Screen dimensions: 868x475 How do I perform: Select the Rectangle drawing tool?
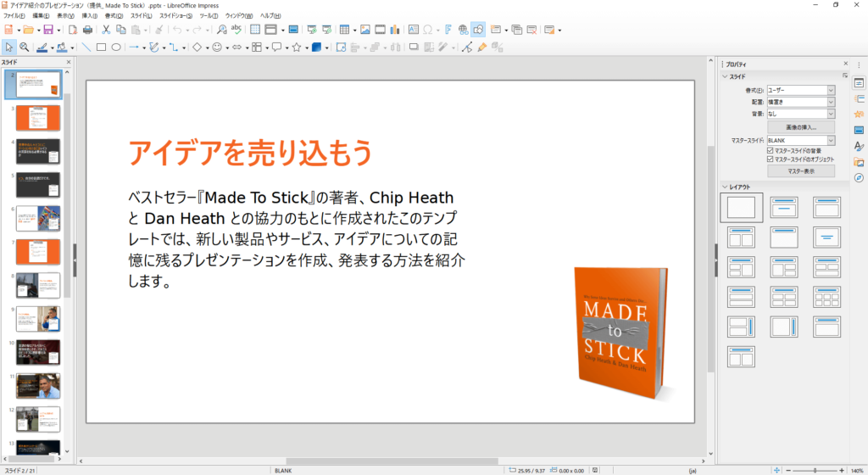(102, 47)
